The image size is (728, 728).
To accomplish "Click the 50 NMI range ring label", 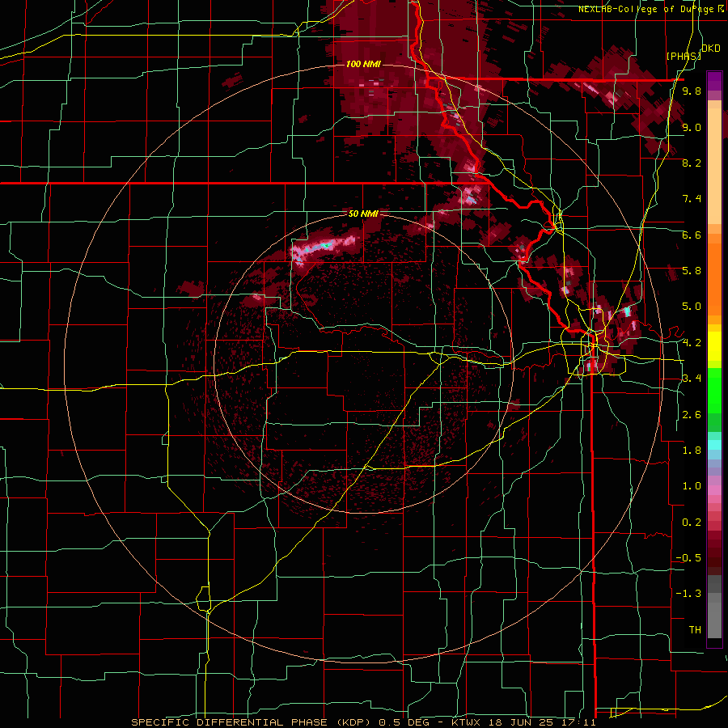I will click(x=363, y=214).
